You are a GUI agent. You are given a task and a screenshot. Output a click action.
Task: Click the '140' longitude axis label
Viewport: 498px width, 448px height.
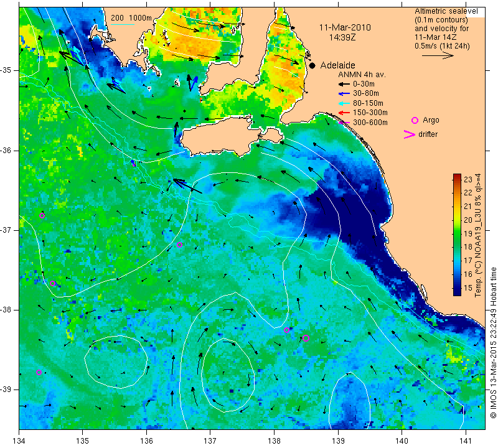pyautogui.click(x=402, y=441)
